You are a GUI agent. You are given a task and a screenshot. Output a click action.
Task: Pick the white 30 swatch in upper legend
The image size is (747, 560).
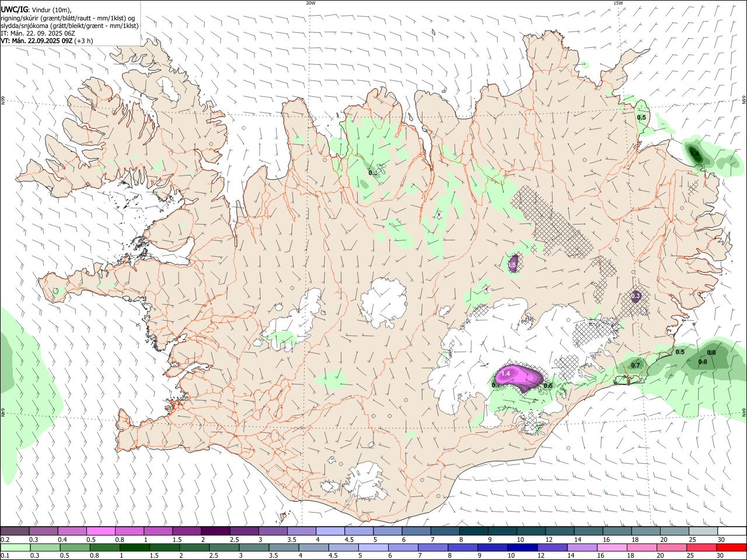tap(732, 531)
